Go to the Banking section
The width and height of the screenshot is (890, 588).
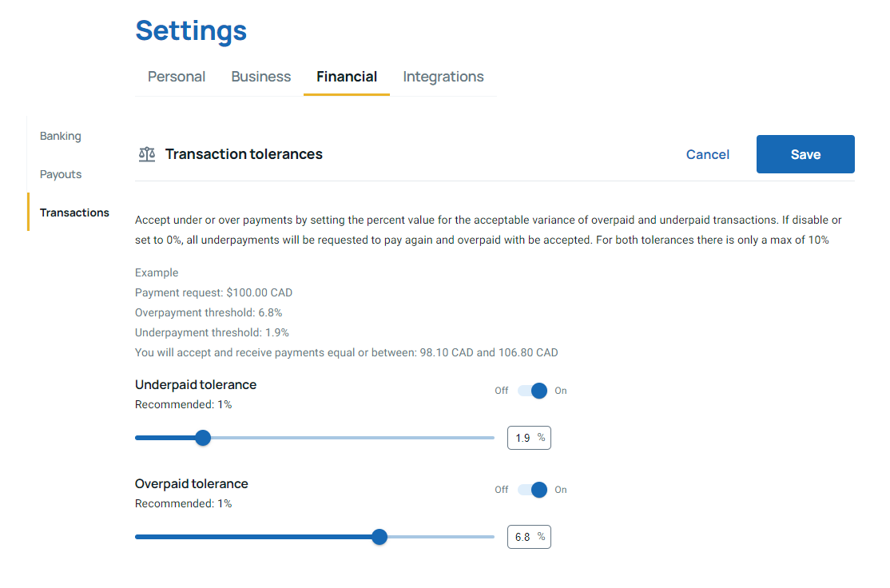pos(61,137)
